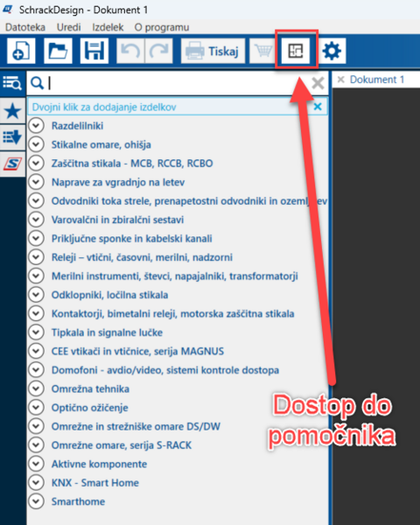Viewport: 420px width, 525px height.
Task: Expand Varovalčni in zbiralčni sestavi
Action: (36, 220)
